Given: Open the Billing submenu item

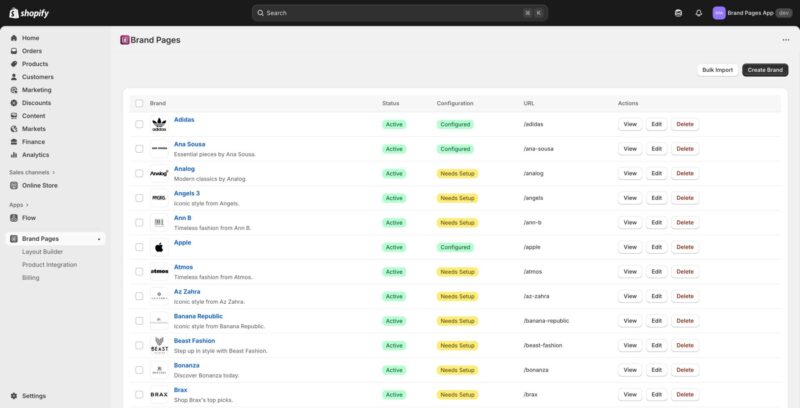Looking at the screenshot, I should [31, 278].
